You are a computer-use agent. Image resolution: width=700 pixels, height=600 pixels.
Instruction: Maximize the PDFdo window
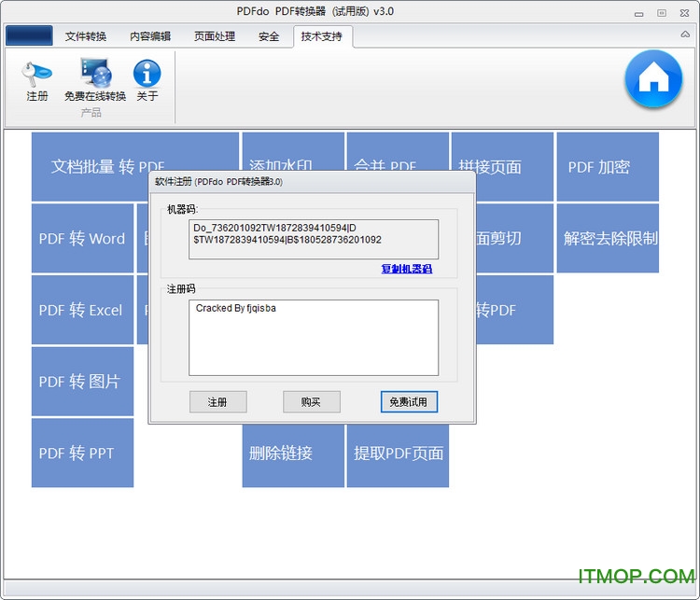662,13
